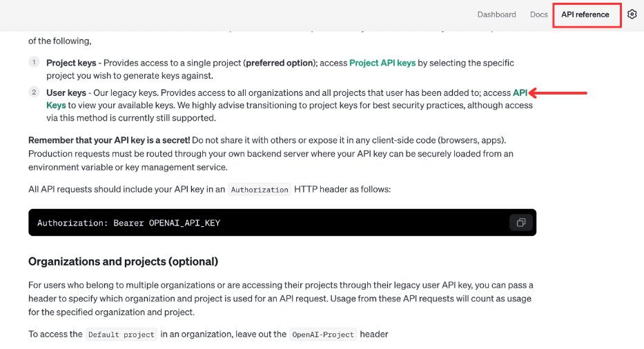The width and height of the screenshot is (644, 349).
Task: Click the Organizations and projects (optional) heading
Action: point(123,262)
